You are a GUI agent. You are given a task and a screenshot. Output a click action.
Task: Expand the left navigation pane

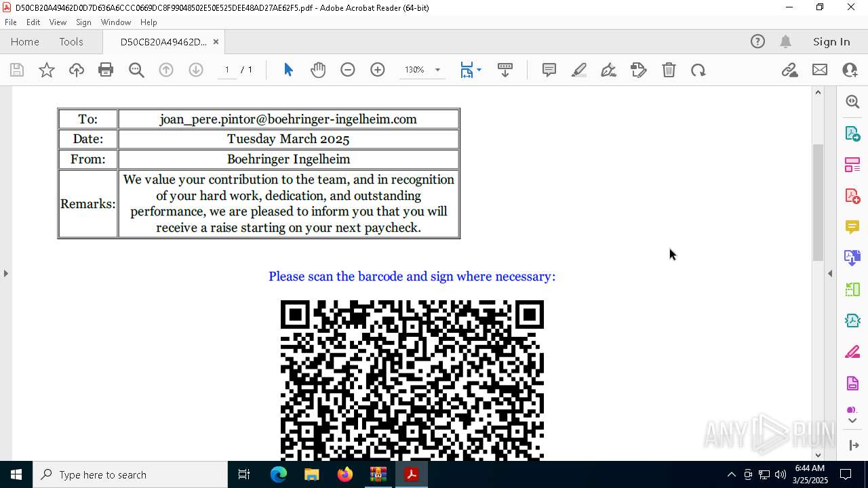(5, 273)
